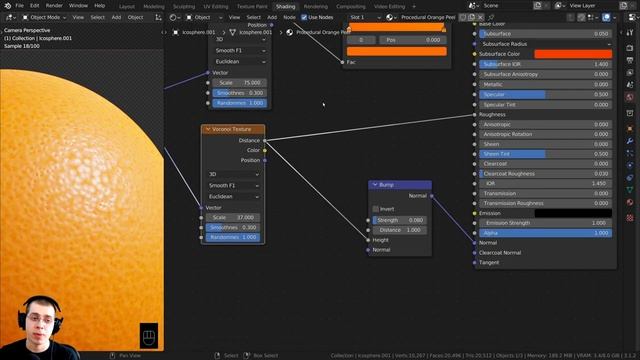Open the Output properties tab icon
Screen dimensions: 640x360
(x=630, y=60)
